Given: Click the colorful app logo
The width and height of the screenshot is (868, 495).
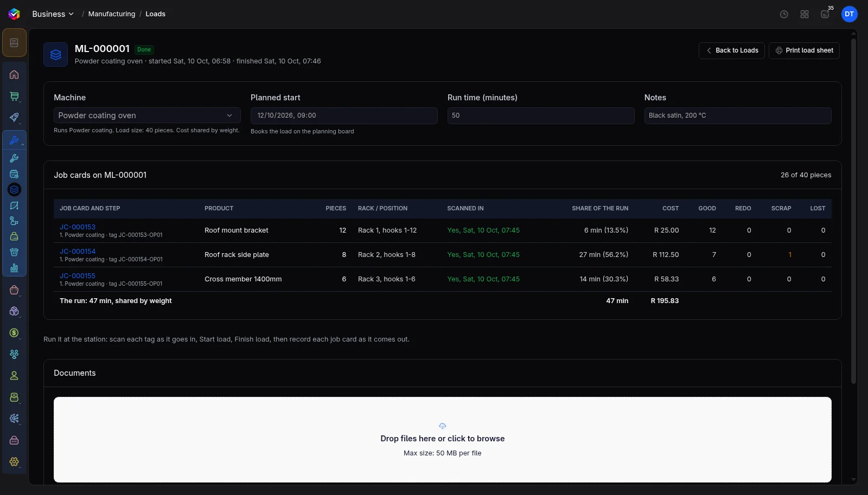Looking at the screenshot, I should [14, 14].
